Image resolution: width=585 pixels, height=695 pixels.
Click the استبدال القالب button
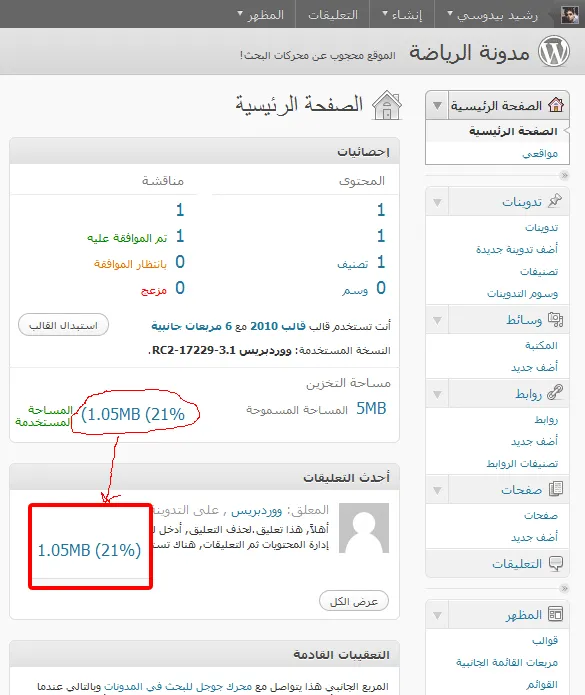[x=63, y=325]
